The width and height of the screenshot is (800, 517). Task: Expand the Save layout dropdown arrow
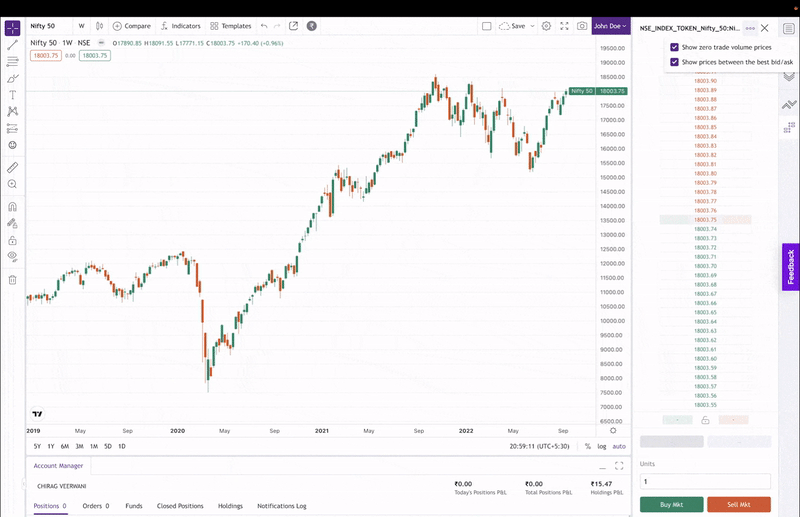pyautogui.click(x=532, y=26)
